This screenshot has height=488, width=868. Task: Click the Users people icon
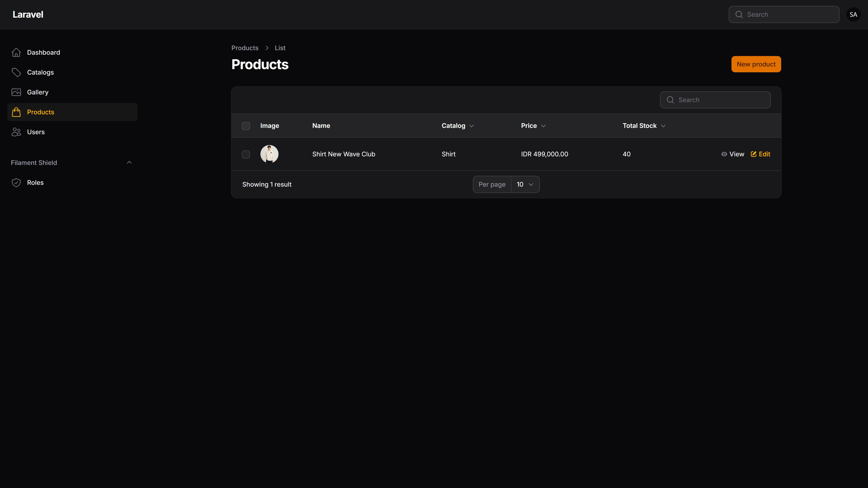16,132
